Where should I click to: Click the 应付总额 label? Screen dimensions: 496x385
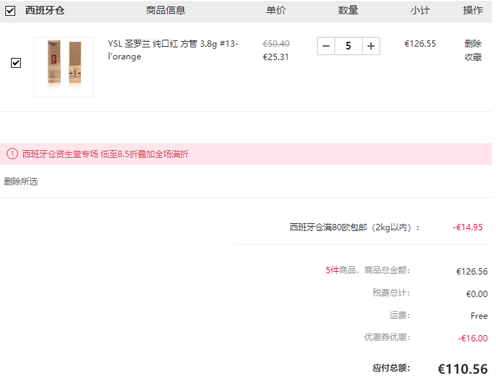click(391, 368)
